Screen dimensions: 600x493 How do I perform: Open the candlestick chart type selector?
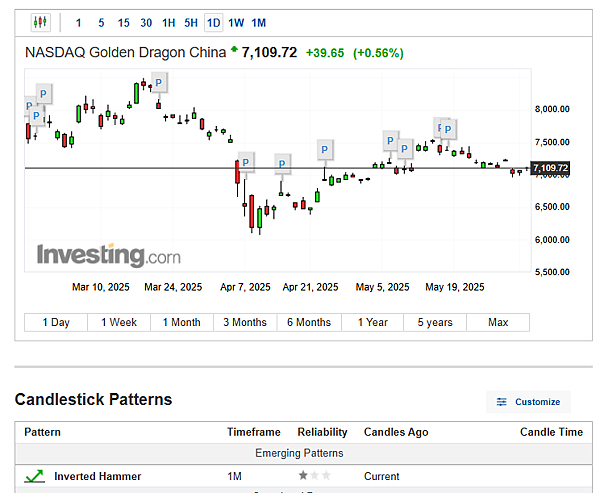tap(40, 22)
